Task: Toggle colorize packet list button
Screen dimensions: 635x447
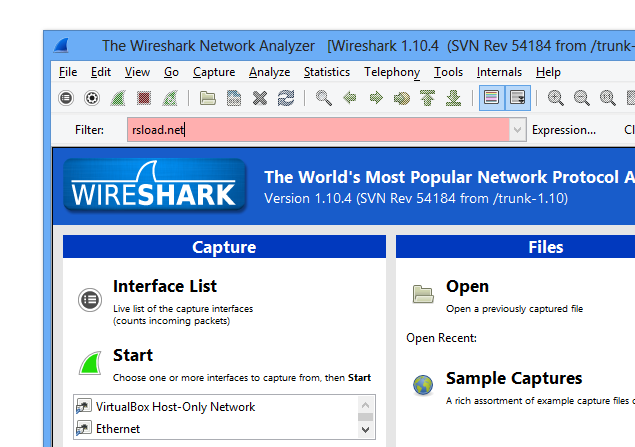Action: point(492,98)
